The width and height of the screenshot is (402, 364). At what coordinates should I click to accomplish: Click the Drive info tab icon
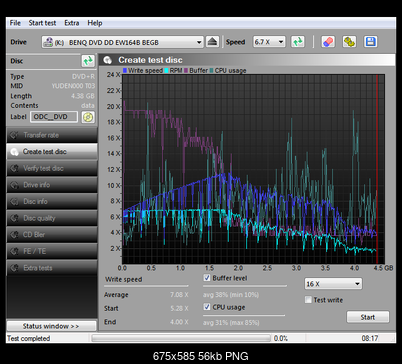pyautogui.click(x=14, y=185)
